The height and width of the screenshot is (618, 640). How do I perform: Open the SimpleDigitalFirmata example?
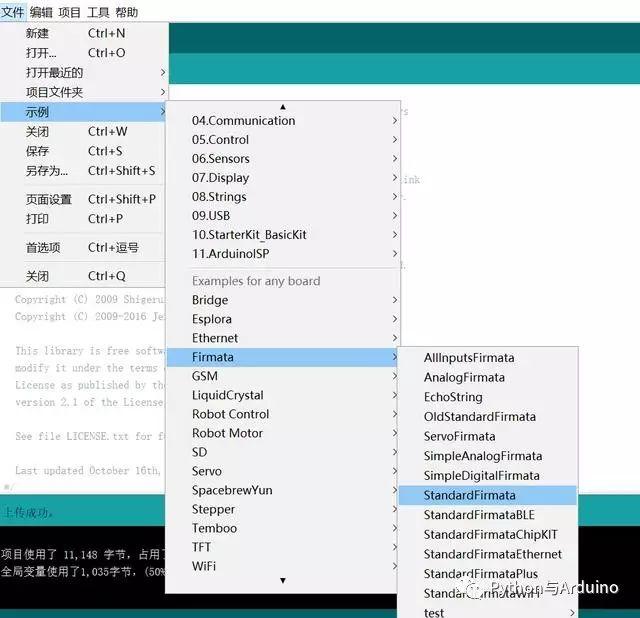coord(487,476)
